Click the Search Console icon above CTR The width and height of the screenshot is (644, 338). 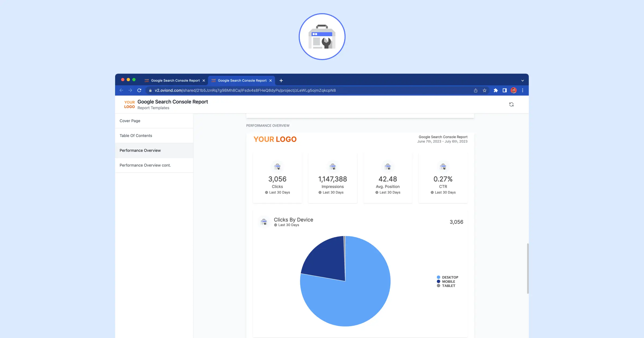point(443,167)
